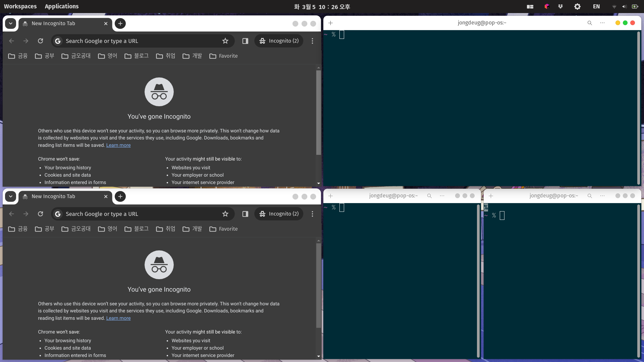Click the scroll-down arrow in the upper Chrome window

click(x=318, y=183)
